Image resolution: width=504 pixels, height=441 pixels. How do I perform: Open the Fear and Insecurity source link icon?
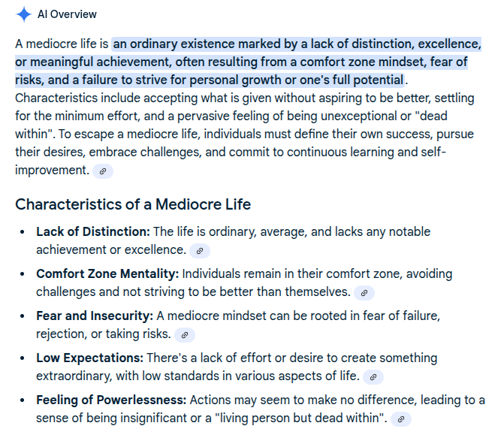coord(185,335)
